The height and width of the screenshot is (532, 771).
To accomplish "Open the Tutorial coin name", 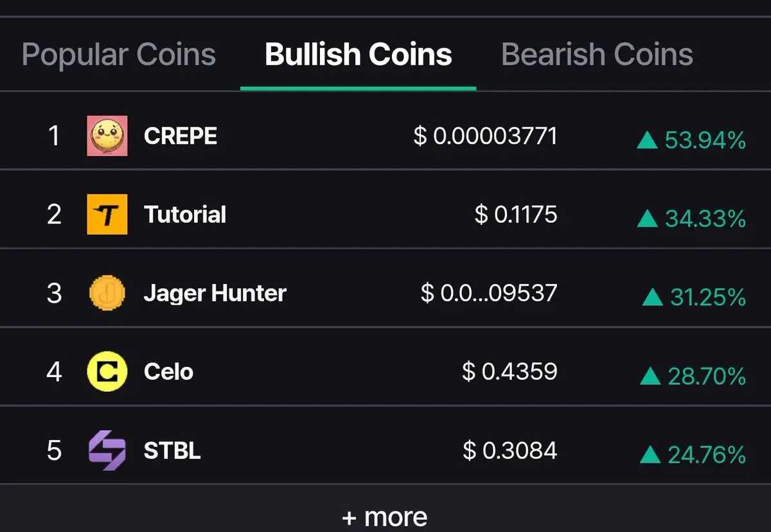I will pyautogui.click(x=185, y=215).
